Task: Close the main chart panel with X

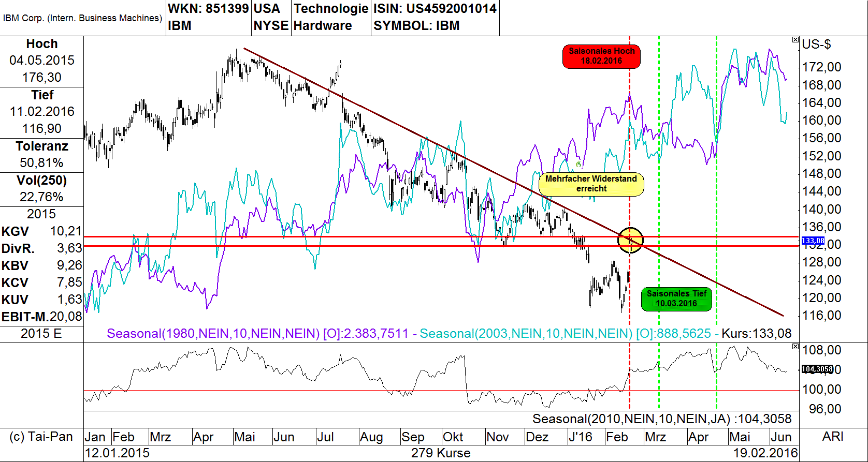Action: click(x=795, y=40)
